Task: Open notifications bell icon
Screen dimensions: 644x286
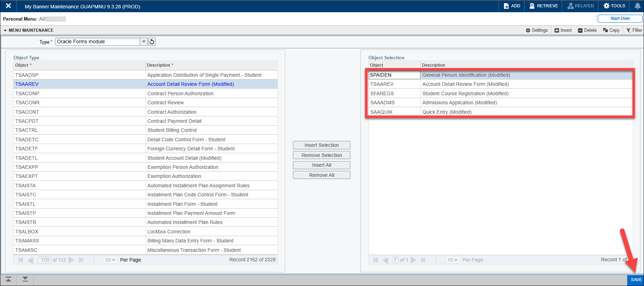Action: (637, 6)
